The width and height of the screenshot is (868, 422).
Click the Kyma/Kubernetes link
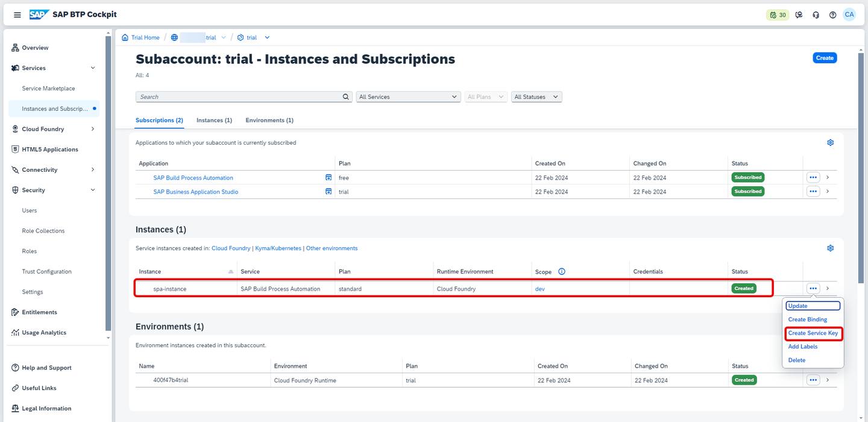(x=278, y=248)
